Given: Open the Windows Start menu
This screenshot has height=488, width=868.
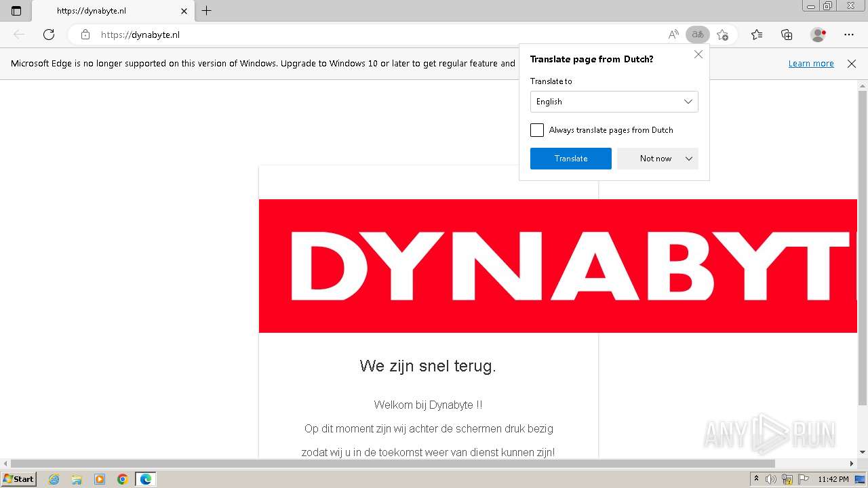Looking at the screenshot, I should tap(18, 479).
